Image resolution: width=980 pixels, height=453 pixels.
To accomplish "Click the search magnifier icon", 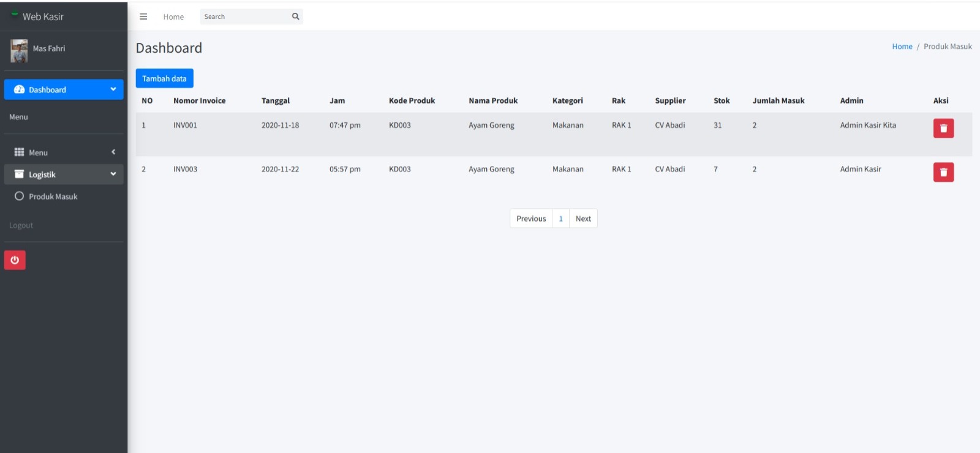I will click(x=296, y=17).
